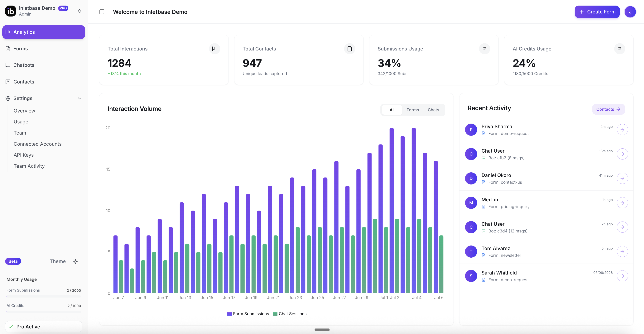Click the Create Form button
The width and height of the screenshot is (644, 334).
[x=597, y=12]
